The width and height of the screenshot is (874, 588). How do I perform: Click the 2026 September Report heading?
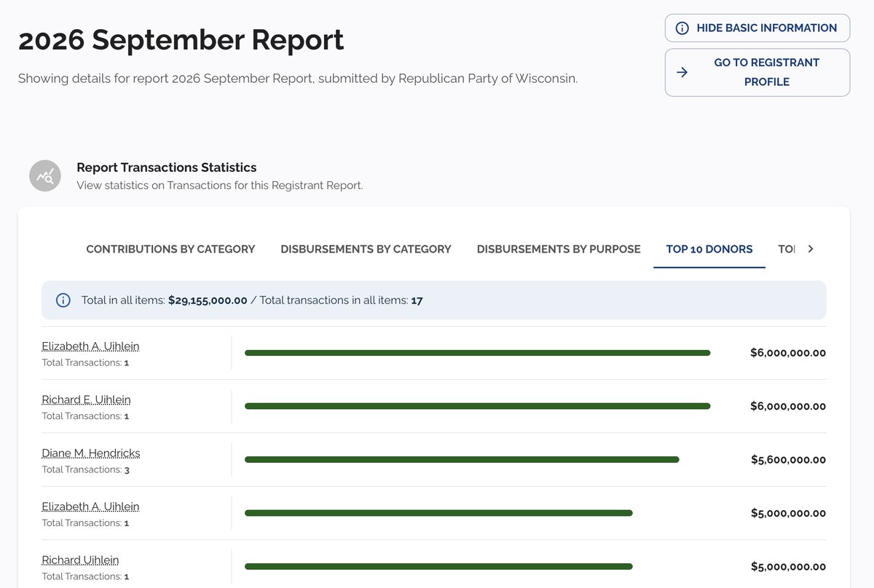pyautogui.click(x=181, y=39)
